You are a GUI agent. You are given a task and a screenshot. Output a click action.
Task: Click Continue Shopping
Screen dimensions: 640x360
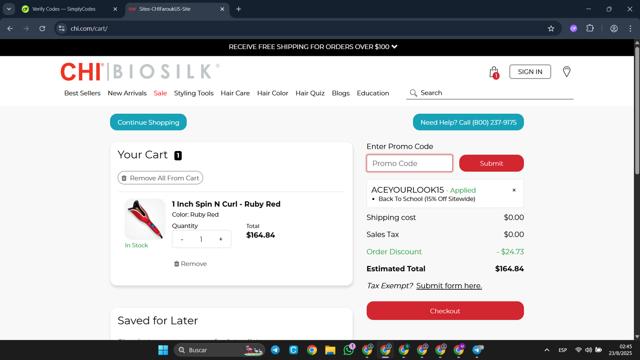pyautogui.click(x=148, y=122)
